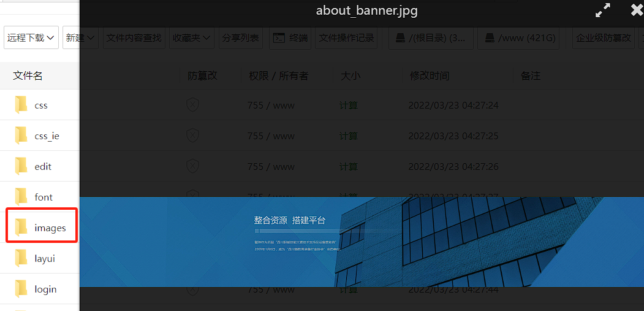
Task: Click the about_banner.jpg preview title
Action: (x=367, y=10)
